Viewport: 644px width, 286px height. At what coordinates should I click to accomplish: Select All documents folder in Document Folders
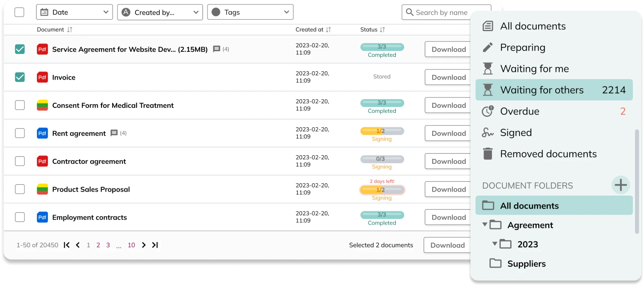click(554, 205)
